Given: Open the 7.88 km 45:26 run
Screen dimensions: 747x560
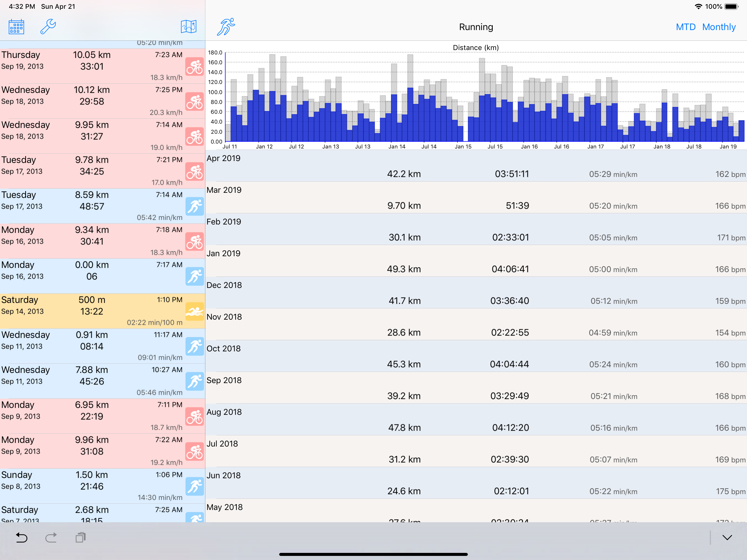Looking at the screenshot, I should [x=102, y=381].
